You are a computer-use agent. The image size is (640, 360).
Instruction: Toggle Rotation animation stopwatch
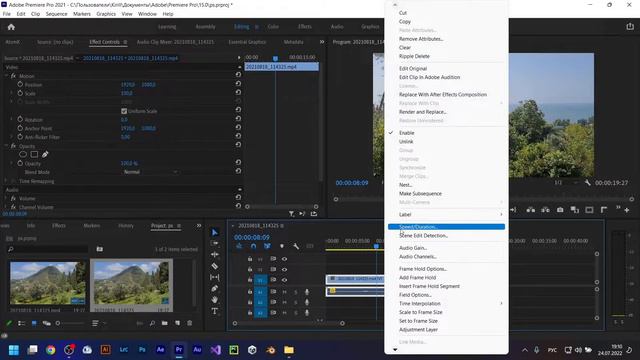point(20,119)
